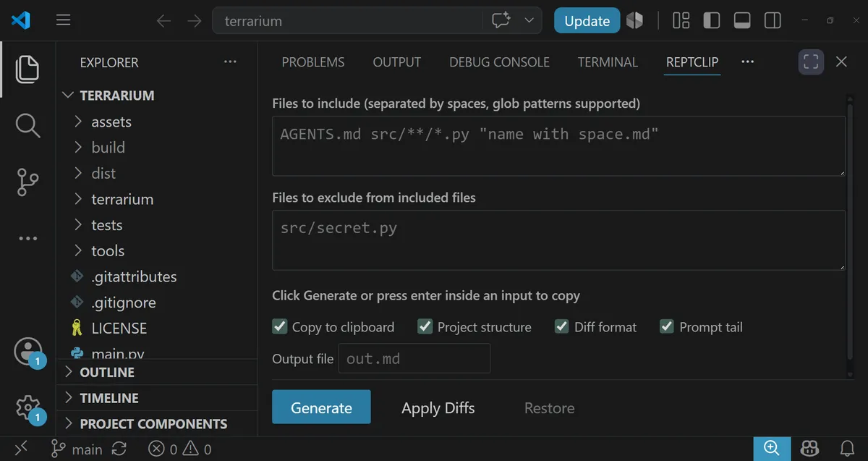Screen dimensions: 868x461
Task: Open Explorer more actions ellipsis
Action: [230, 62]
